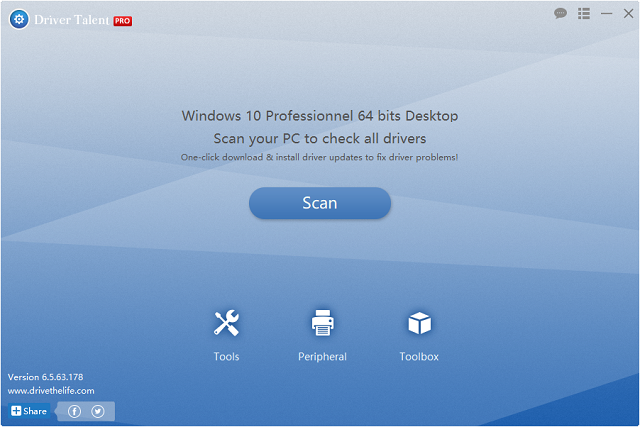Open the Toolbox cube icon
Screen dimensions: 640x427
tap(419, 323)
